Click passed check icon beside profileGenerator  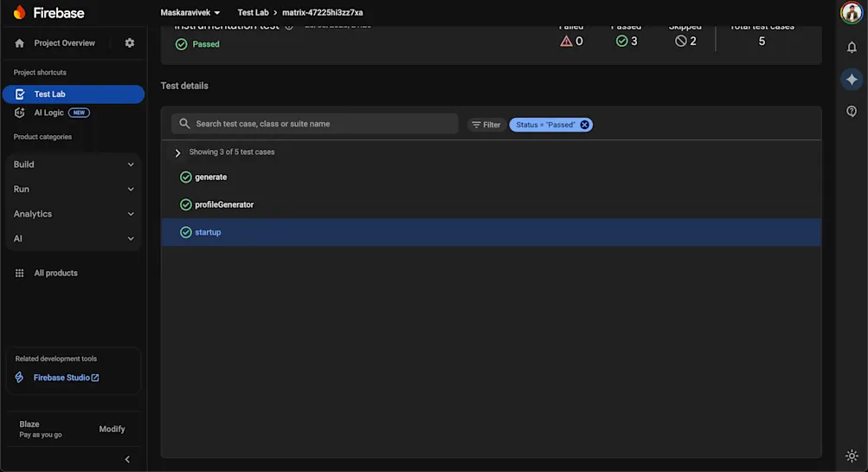tap(185, 205)
